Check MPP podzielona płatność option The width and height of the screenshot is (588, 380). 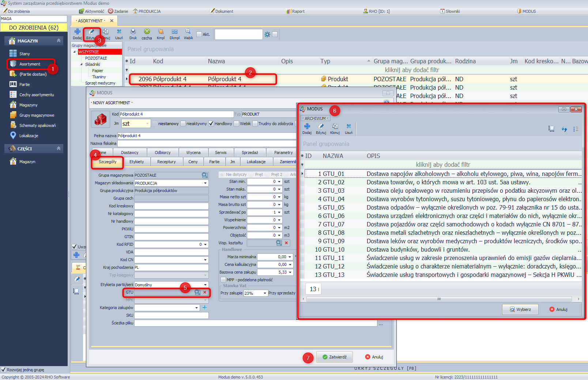pos(223,280)
